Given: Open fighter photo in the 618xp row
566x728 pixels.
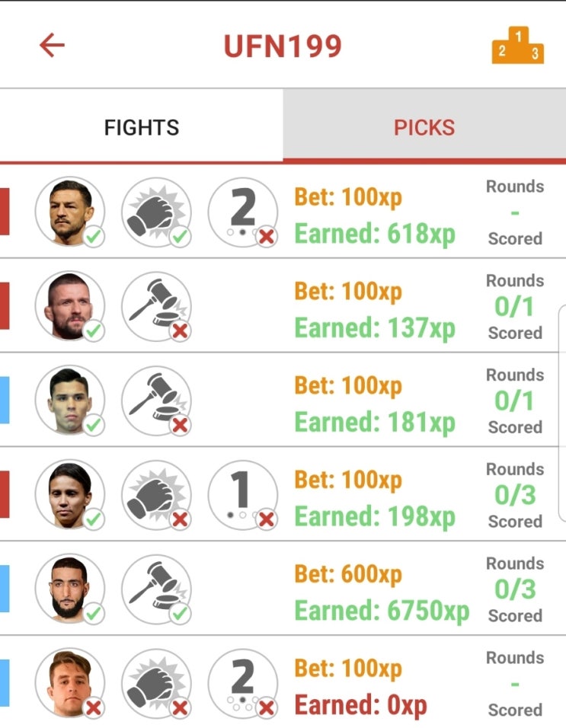Looking at the screenshot, I should coord(70,212).
